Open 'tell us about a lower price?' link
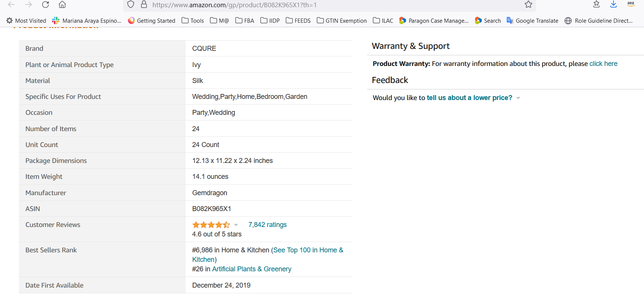 [469, 98]
